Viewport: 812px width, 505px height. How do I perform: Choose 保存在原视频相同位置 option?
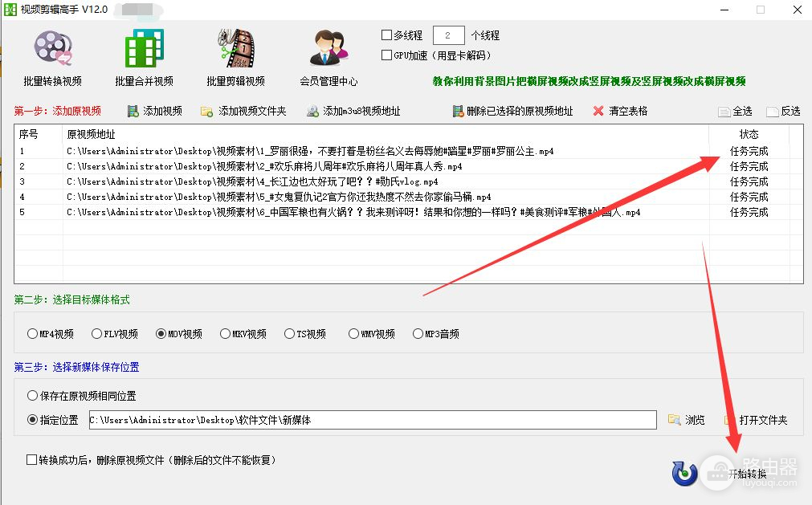pyautogui.click(x=33, y=396)
